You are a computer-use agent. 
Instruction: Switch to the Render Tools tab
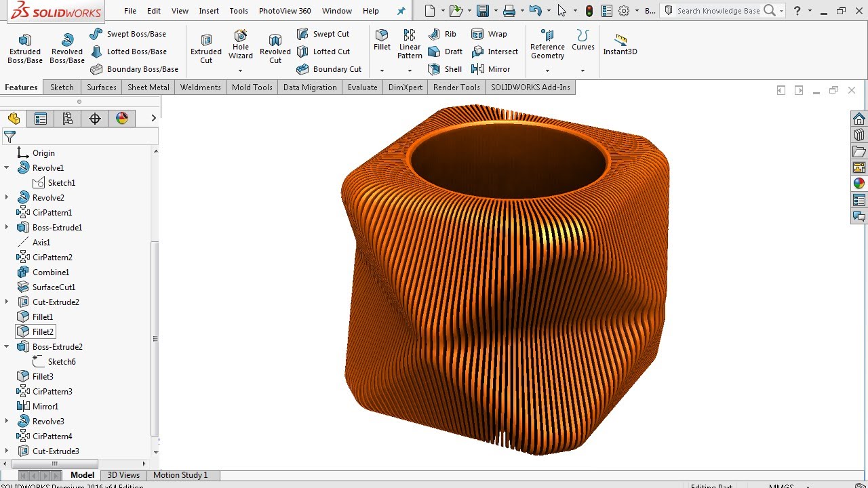point(456,87)
